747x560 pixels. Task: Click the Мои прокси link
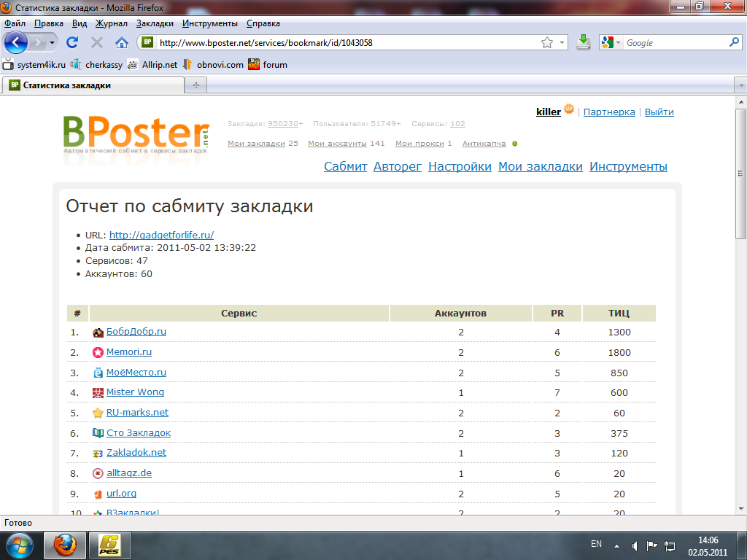pos(419,144)
